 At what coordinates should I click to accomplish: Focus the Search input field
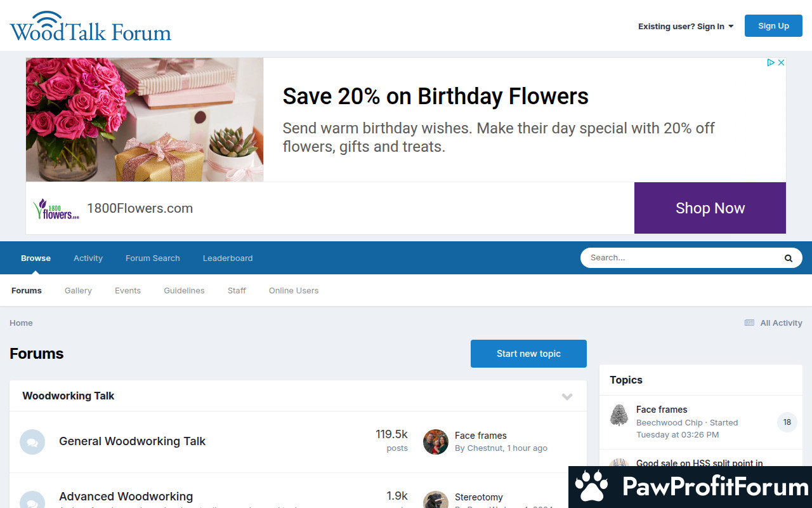(679, 258)
